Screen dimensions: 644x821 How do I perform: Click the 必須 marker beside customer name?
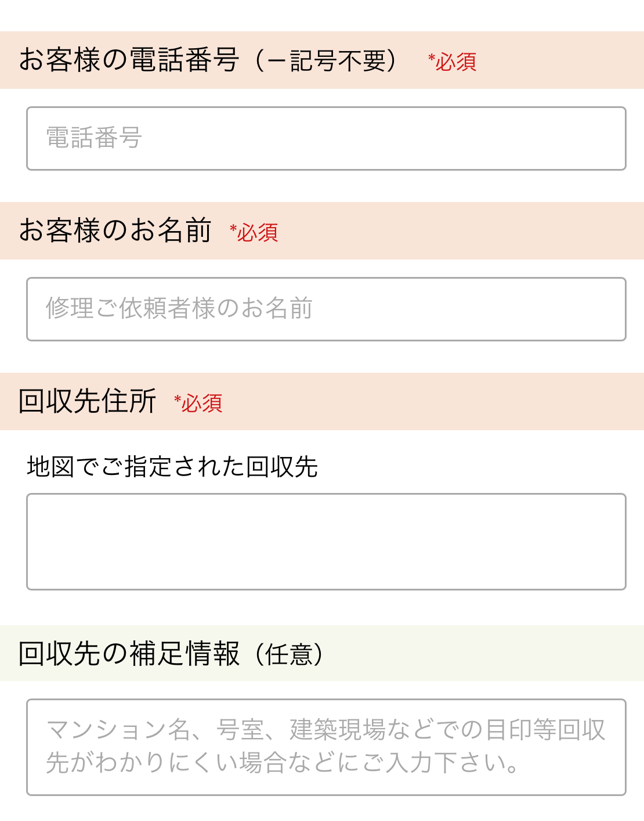coord(254,233)
